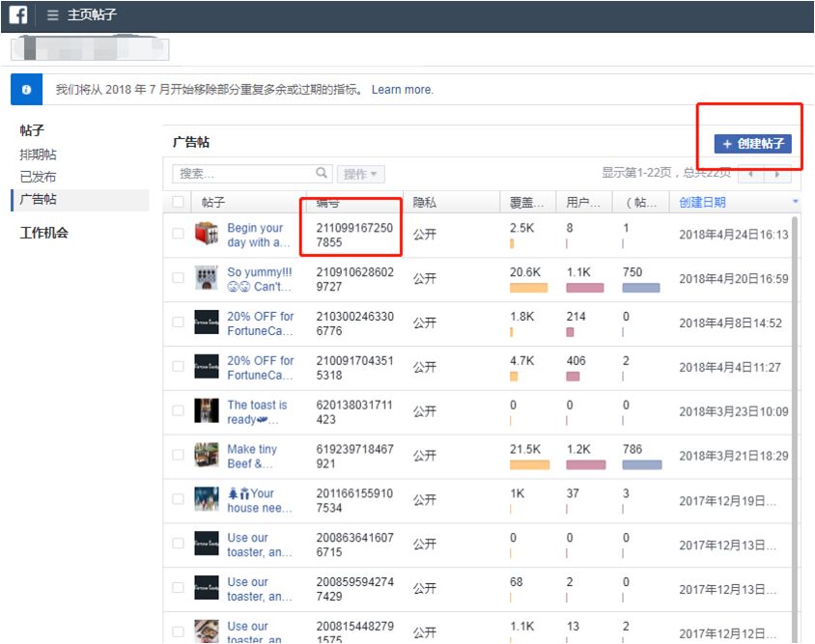This screenshot has width=815, height=644.
Task: Click the 隐私 column header
Action: coord(424,202)
